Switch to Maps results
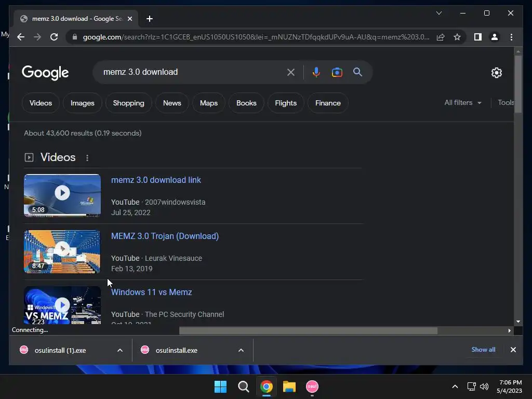 (x=209, y=103)
